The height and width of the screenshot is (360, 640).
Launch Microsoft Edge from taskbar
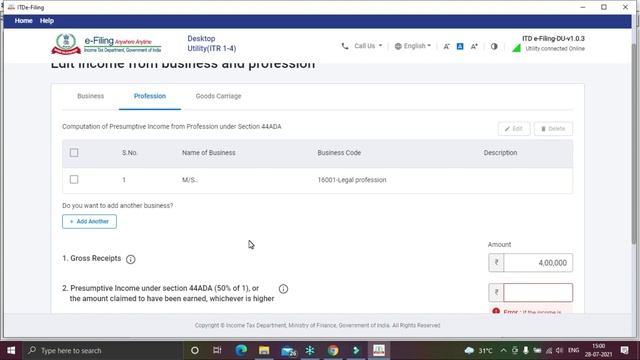pos(241,350)
